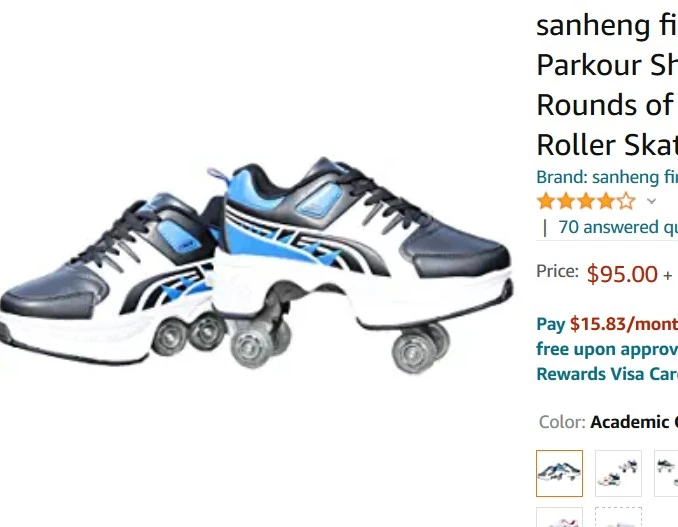Pick the partially visible third color swatch

666,473
